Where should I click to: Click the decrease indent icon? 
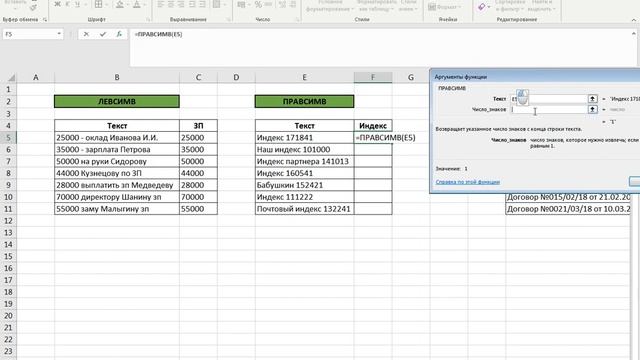pos(192,4)
